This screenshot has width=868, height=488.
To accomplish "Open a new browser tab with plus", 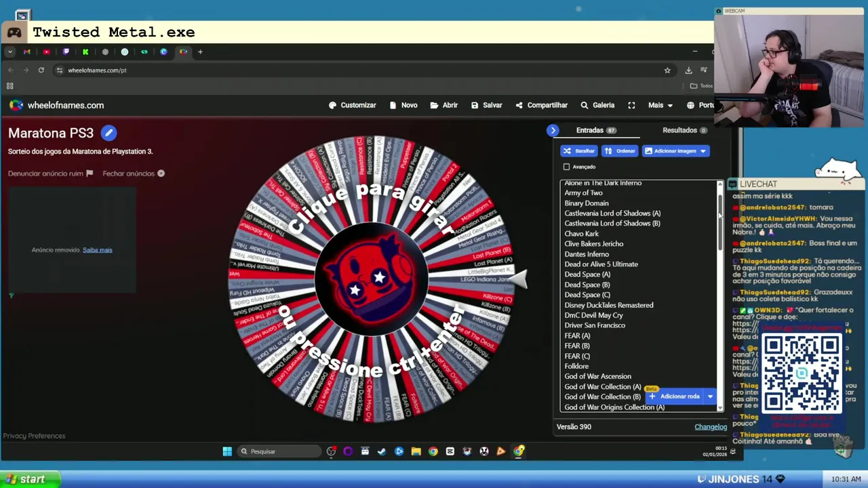I will tap(200, 52).
